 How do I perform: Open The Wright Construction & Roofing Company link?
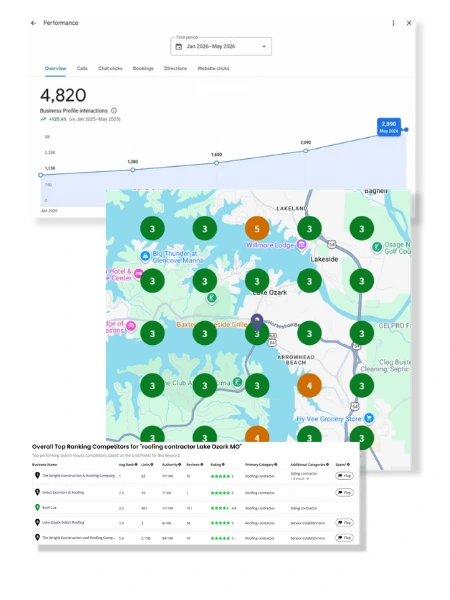[78, 476]
